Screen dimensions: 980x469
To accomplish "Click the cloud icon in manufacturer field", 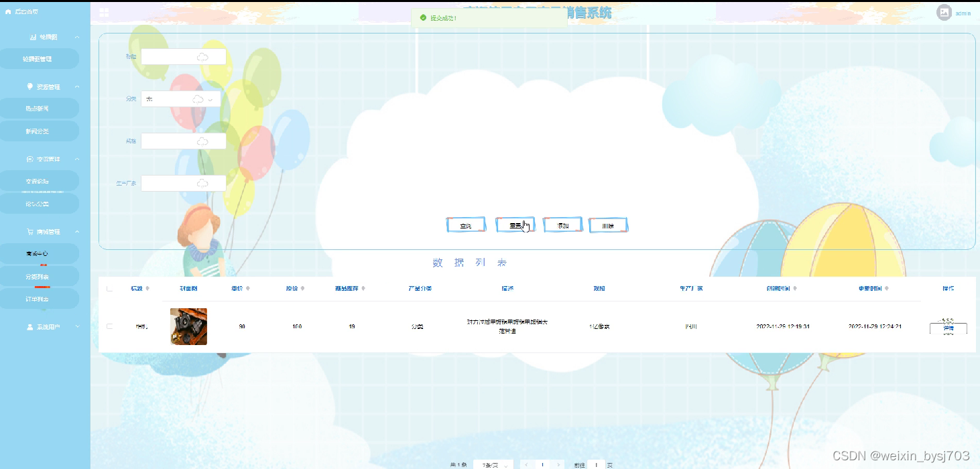I will click(x=202, y=183).
